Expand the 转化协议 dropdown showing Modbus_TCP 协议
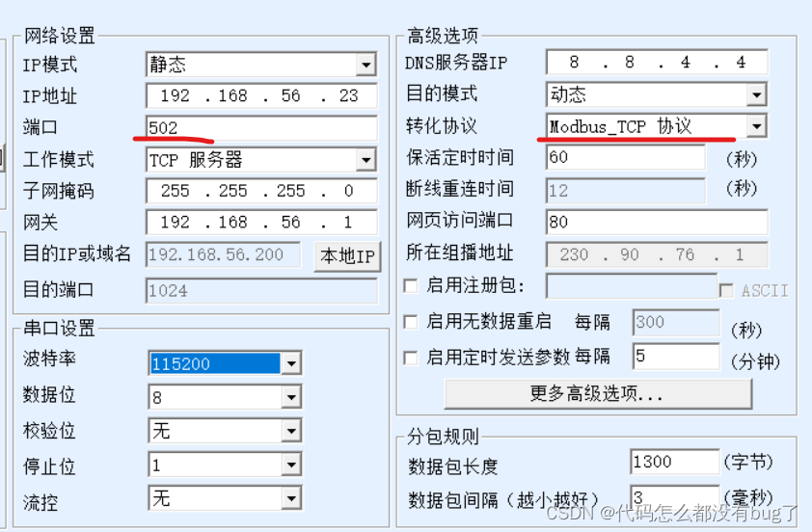Image resolution: width=812 pixels, height=532 pixels. click(657, 125)
